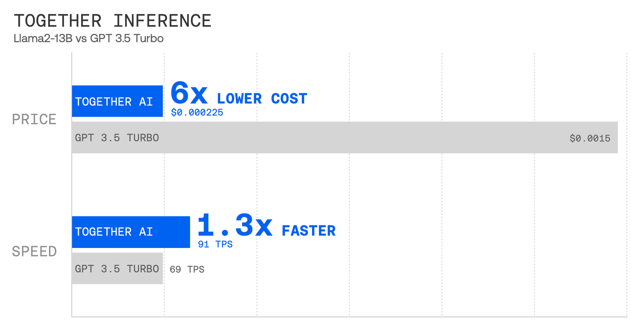The image size is (644, 336).
Task: Click the PRICE axis label
Action: pos(34,119)
